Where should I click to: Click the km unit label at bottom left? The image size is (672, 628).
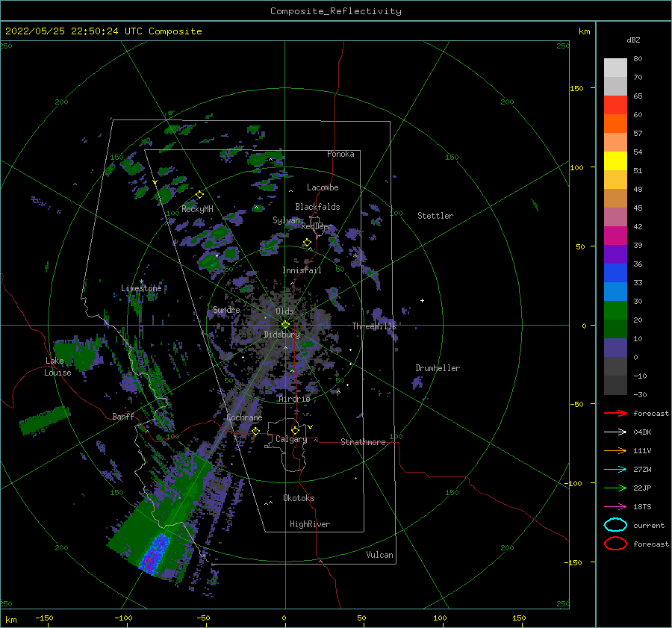point(11,620)
